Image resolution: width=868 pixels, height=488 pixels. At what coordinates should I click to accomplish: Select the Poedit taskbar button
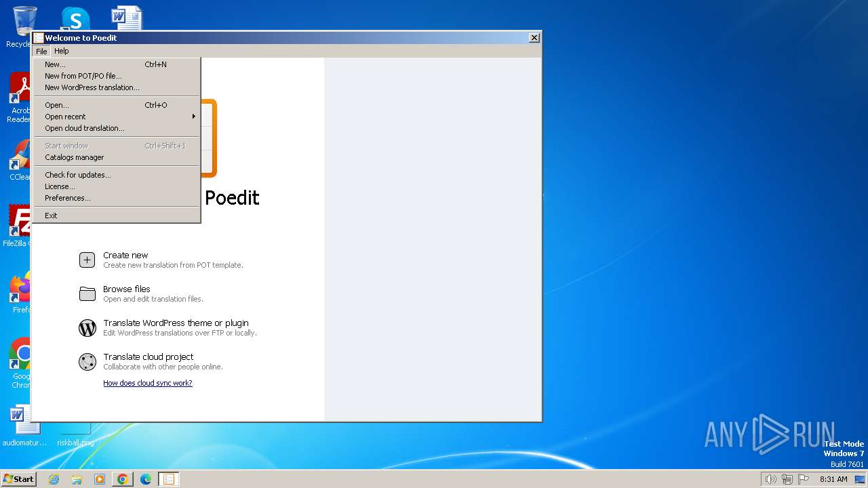(x=169, y=479)
